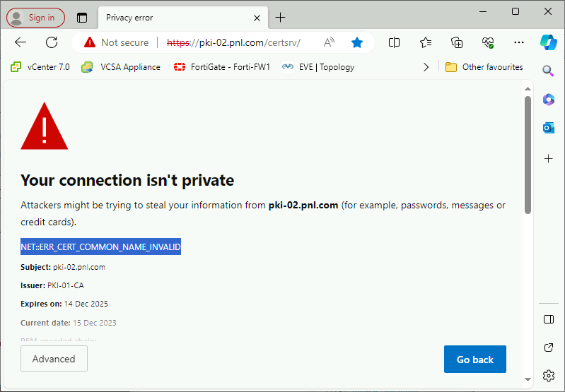Open the vCenter 7.0 bookmark

click(40, 67)
